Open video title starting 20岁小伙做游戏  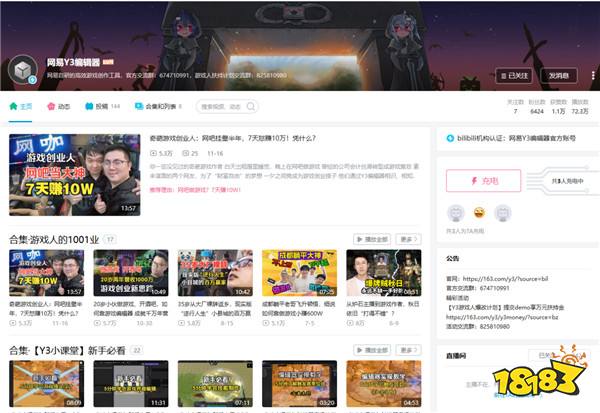[131, 309]
